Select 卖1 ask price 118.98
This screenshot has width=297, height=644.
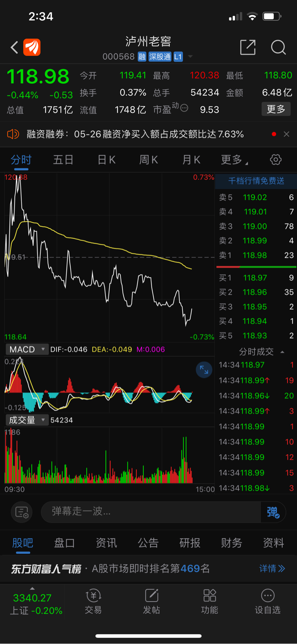pyautogui.click(x=256, y=255)
